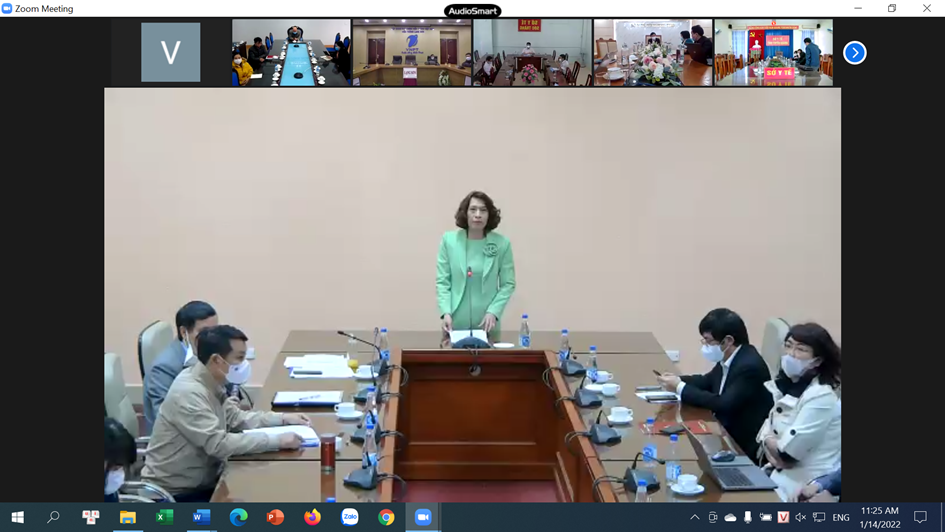The image size is (945, 532).
Task: Click UniKey red V tray icon
Action: 783,517
